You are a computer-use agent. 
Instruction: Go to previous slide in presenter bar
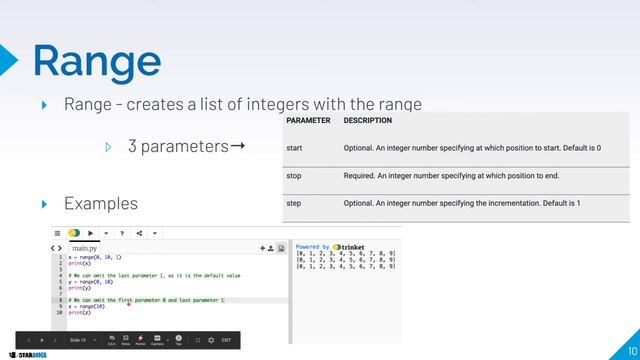(x=29, y=340)
